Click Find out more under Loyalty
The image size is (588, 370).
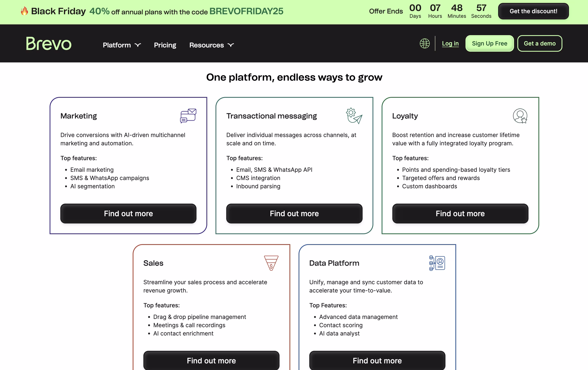click(x=460, y=214)
